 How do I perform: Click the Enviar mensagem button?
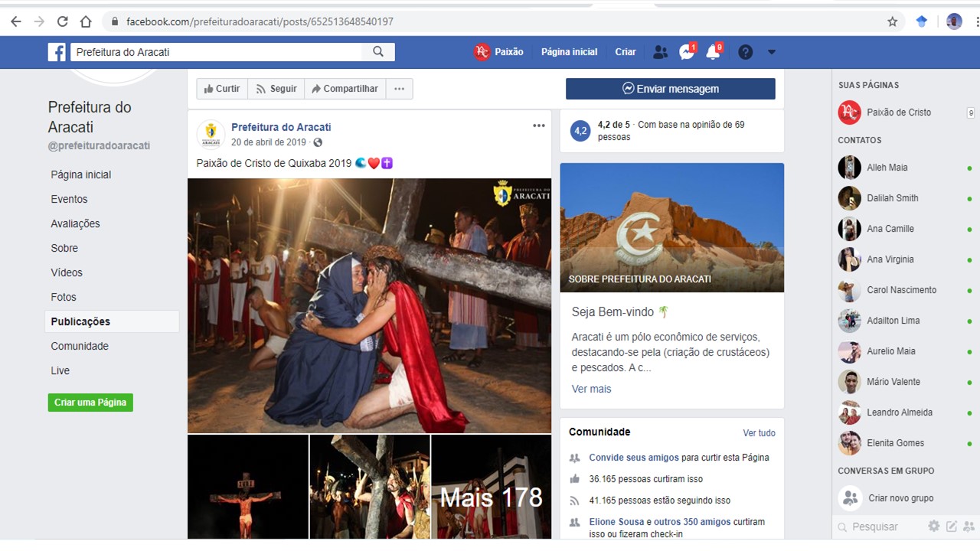pyautogui.click(x=670, y=89)
